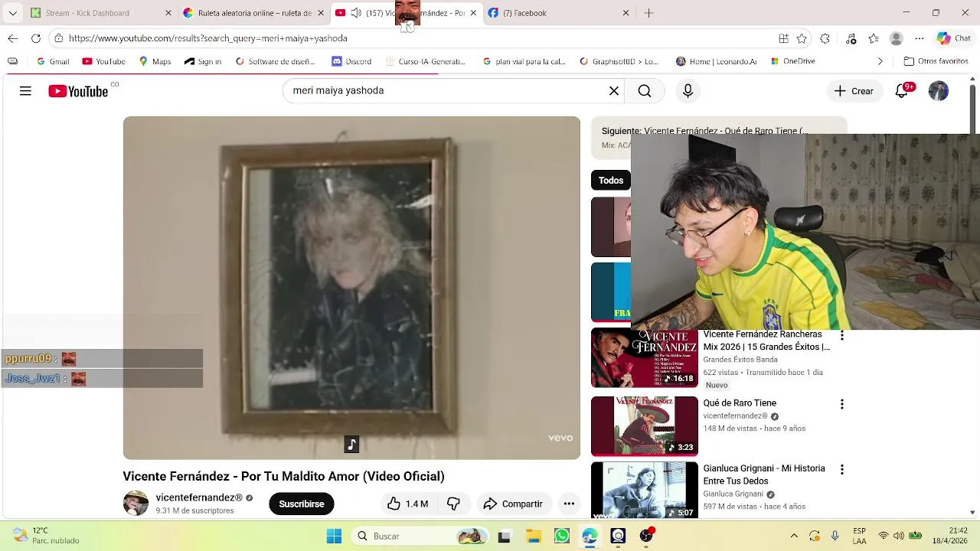This screenshot has height=551, width=980.
Task: Clear the search query with the X
Action: coord(614,91)
